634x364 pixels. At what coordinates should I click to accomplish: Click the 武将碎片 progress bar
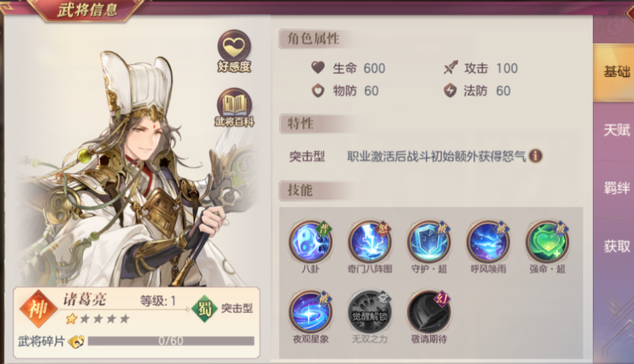coord(171,341)
